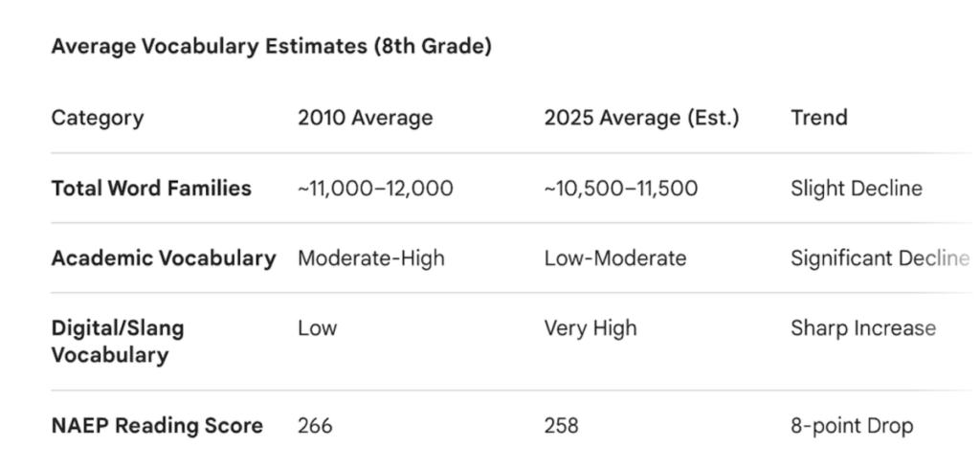Click the Digital/Slang Vocabulary row label
This screenshot has width=980, height=470.
[x=118, y=342]
